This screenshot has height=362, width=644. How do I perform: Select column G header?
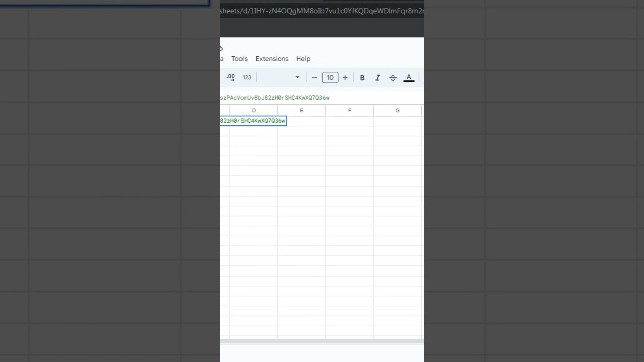pos(397,110)
